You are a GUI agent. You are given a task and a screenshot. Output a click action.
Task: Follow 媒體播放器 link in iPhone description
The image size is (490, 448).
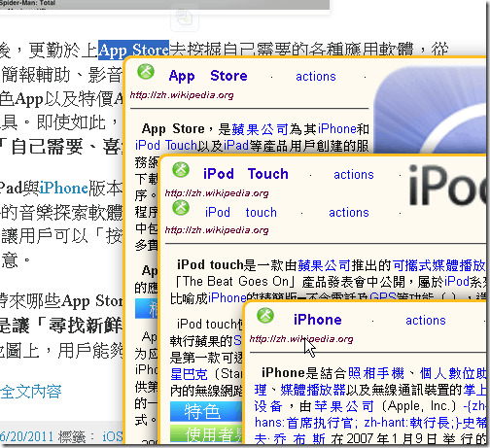[313, 390]
